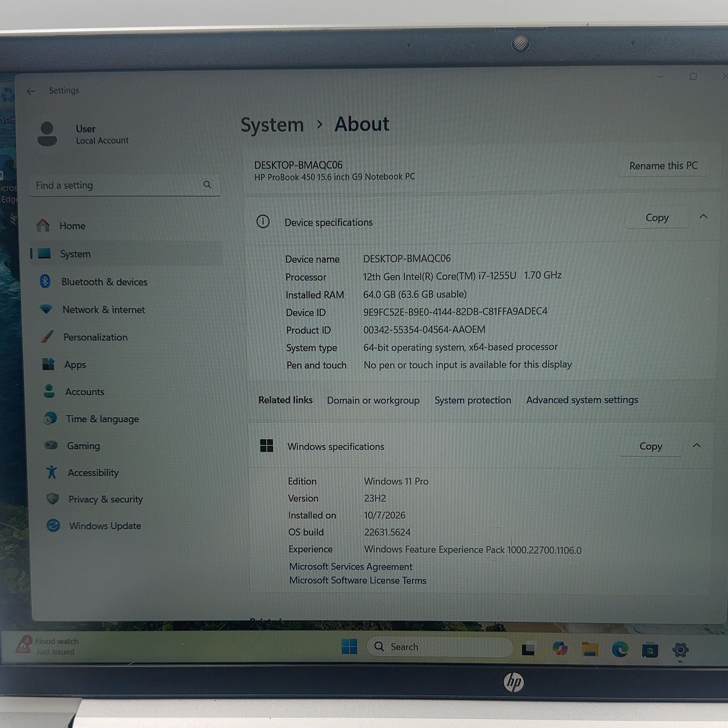The height and width of the screenshot is (728, 728).
Task: Go back using the Settings back arrow
Action: pos(31,91)
